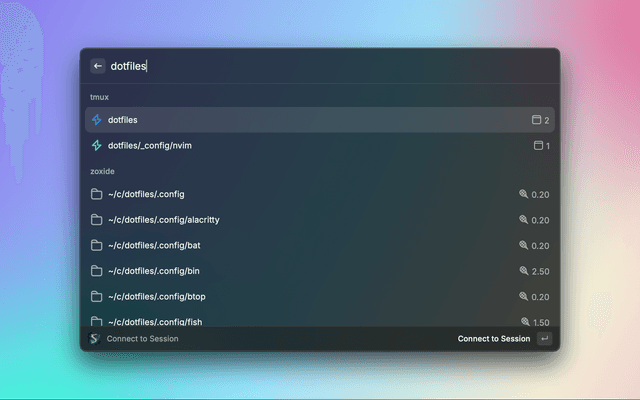Select the ~/c/dotfiles/.config/btop entry
The height and width of the screenshot is (400, 640).
(x=300, y=297)
